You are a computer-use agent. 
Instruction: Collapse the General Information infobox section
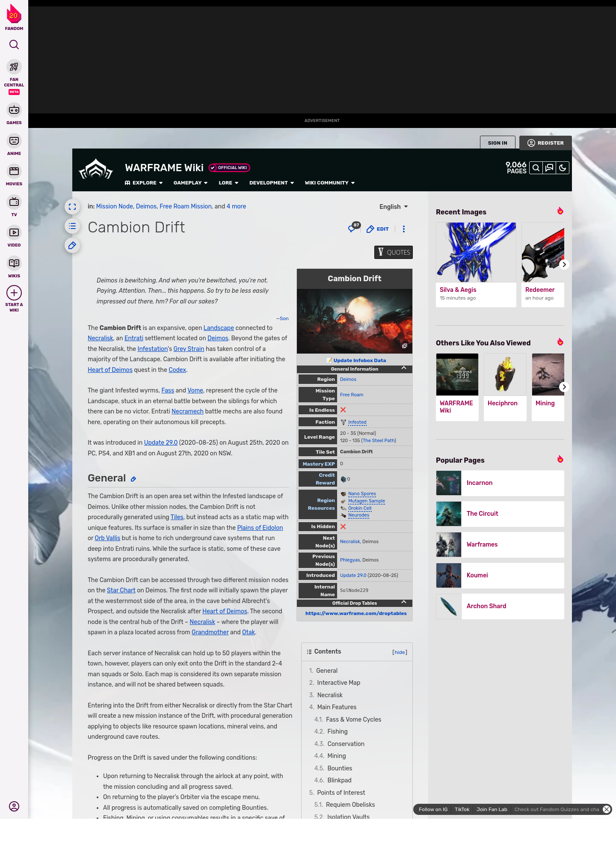click(404, 368)
